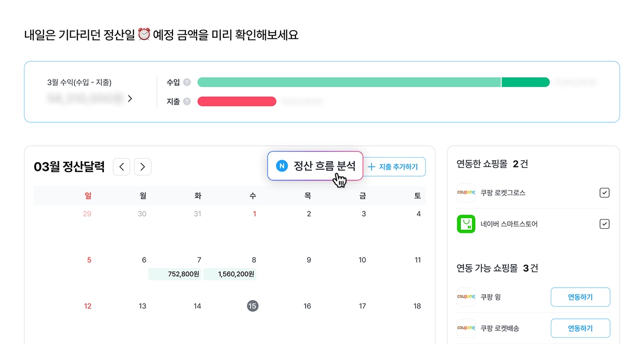Click the income help question mark icon
Viewport: 644px width, 344px height.
click(x=187, y=82)
